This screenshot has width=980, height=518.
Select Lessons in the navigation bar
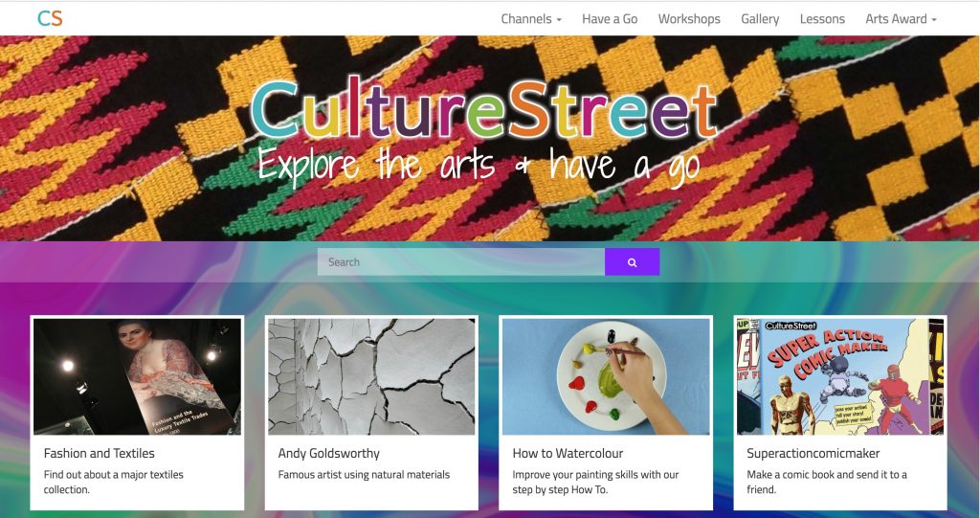pos(822,19)
